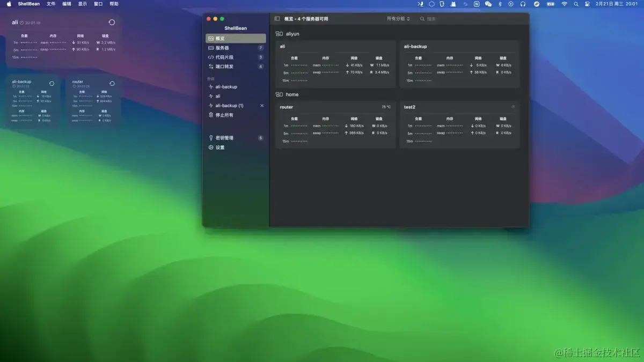Image resolution: width=644 pixels, height=362 pixels.
Task: Close the ali-backup (1) session with its X
Action: point(262,106)
